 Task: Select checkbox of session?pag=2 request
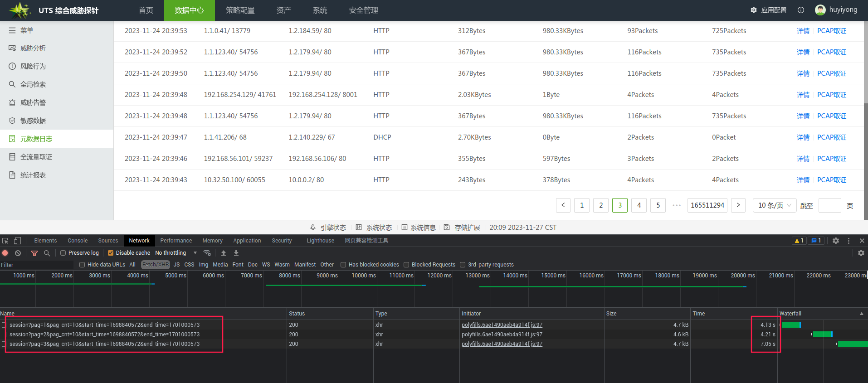tap(4, 335)
